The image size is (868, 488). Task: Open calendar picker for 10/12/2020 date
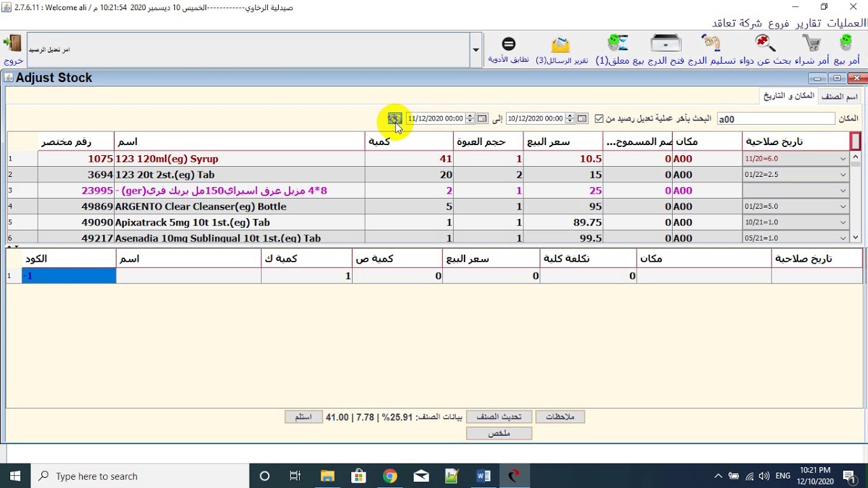coord(582,119)
